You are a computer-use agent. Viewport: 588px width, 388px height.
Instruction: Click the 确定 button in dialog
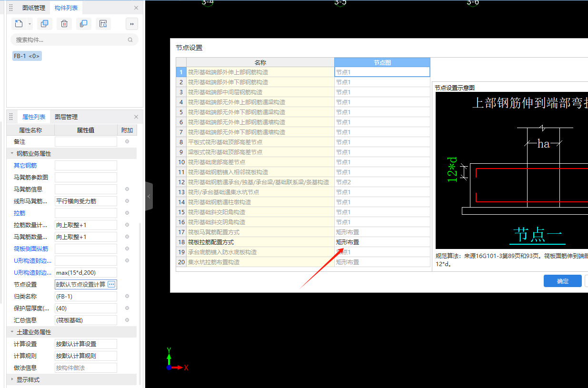click(x=562, y=281)
